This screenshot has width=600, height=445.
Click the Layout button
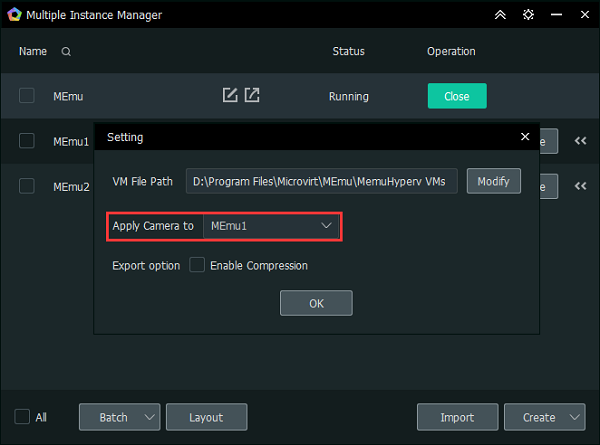click(x=206, y=417)
